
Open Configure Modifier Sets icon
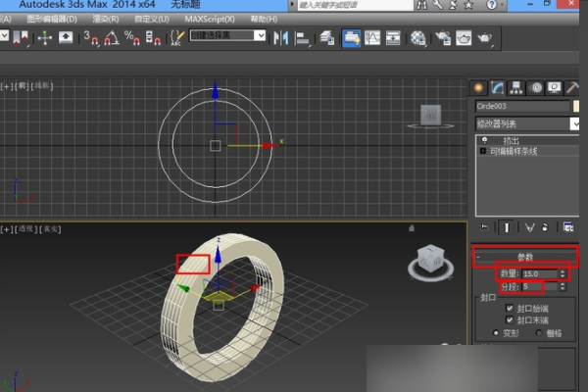pyautogui.click(x=568, y=227)
